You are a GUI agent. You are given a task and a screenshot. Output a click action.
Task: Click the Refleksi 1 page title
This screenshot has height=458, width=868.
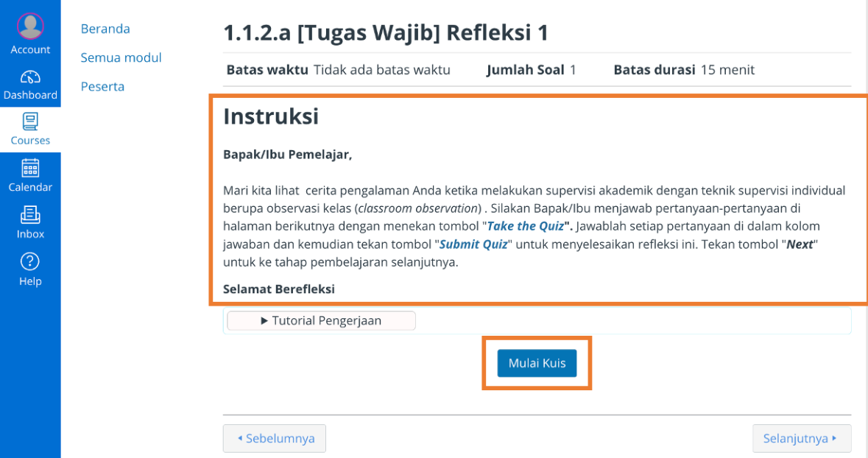[x=386, y=33]
